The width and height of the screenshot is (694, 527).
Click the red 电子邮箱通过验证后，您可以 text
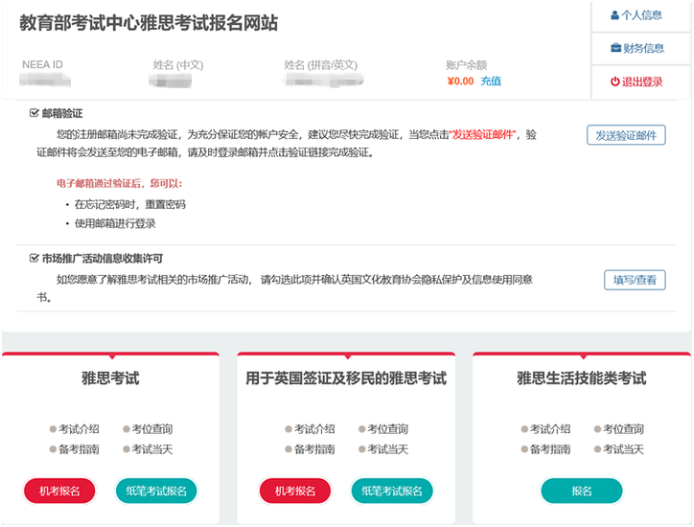pyautogui.click(x=119, y=183)
